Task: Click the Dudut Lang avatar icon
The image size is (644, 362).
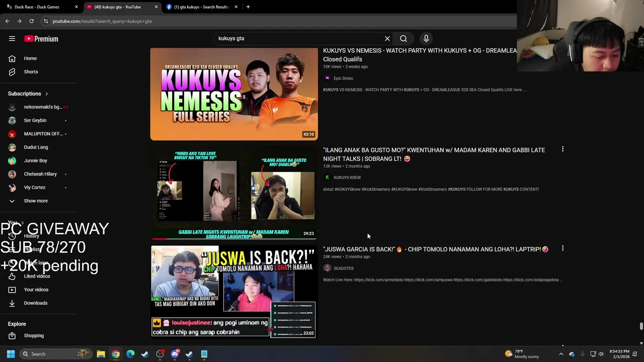Action: (x=12, y=147)
